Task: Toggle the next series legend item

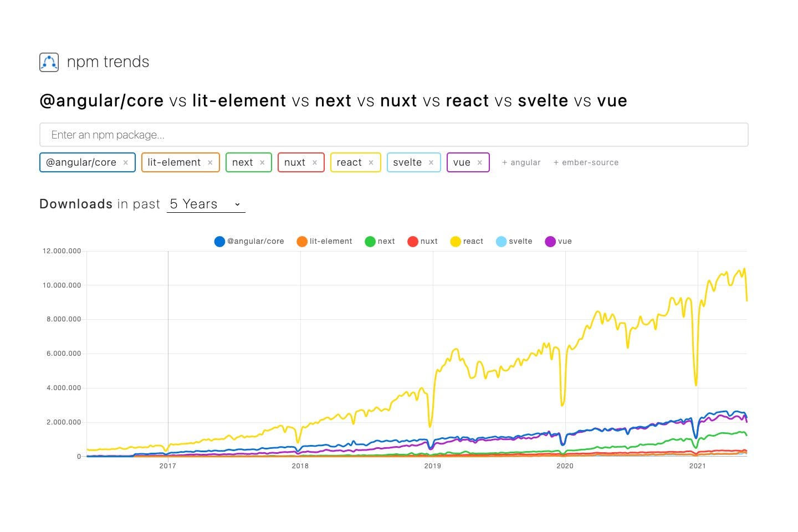Action: click(x=380, y=242)
